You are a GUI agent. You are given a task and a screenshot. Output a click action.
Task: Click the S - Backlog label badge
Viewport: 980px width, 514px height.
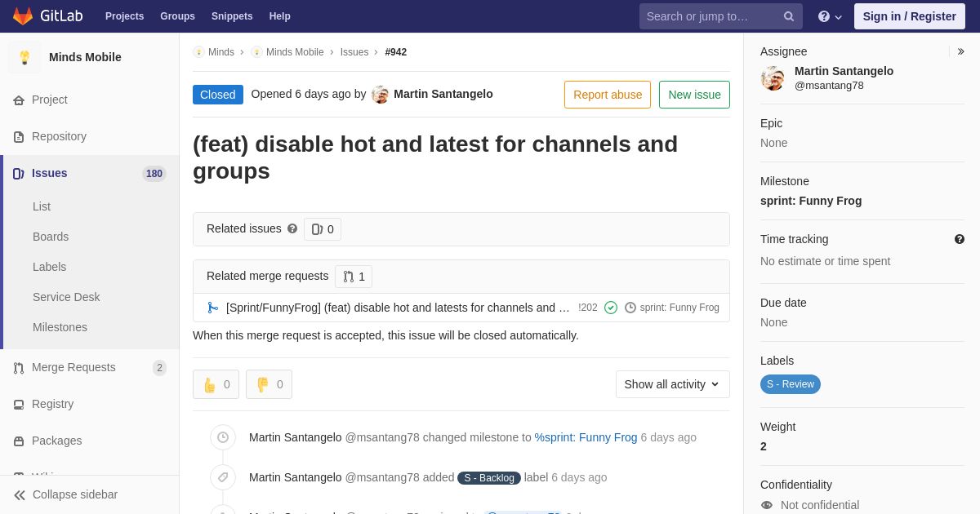pyautogui.click(x=489, y=478)
